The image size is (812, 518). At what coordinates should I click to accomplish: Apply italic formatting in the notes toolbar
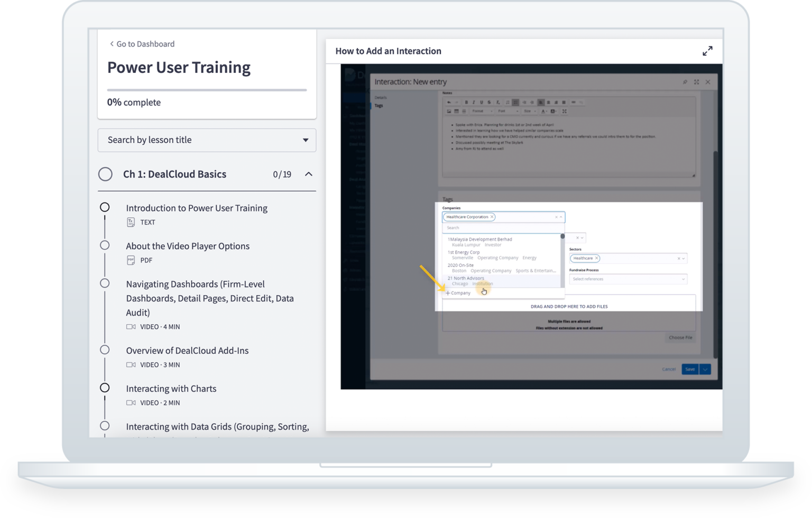(x=474, y=102)
